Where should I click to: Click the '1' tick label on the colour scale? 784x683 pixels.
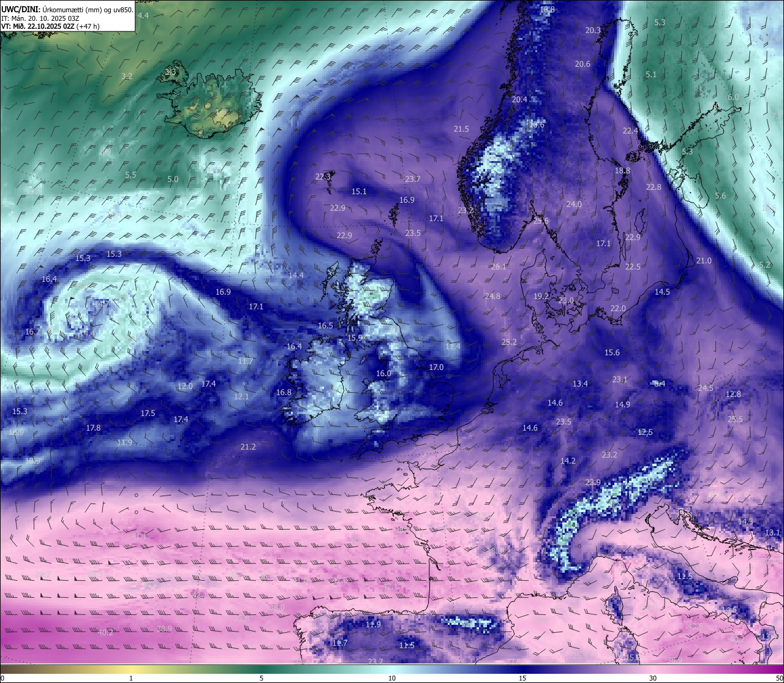(131, 678)
